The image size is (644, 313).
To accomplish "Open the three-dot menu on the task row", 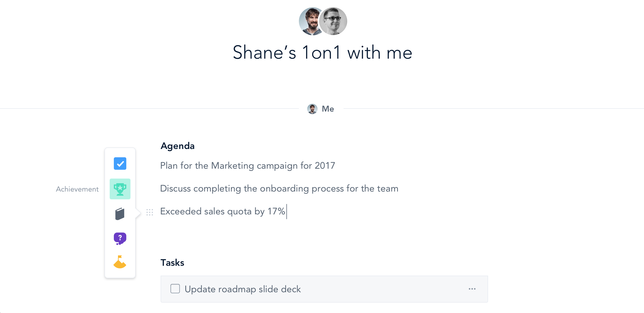I will pos(472,289).
